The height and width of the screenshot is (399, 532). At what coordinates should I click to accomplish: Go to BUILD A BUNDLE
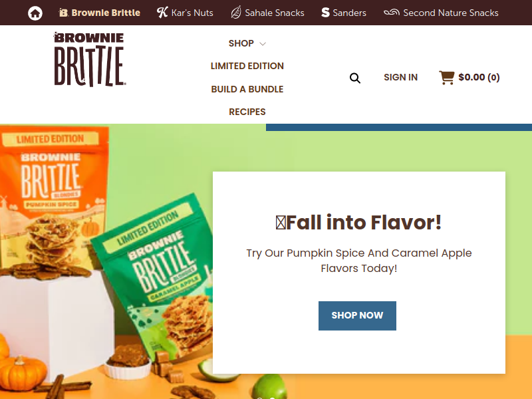pyautogui.click(x=247, y=89)
